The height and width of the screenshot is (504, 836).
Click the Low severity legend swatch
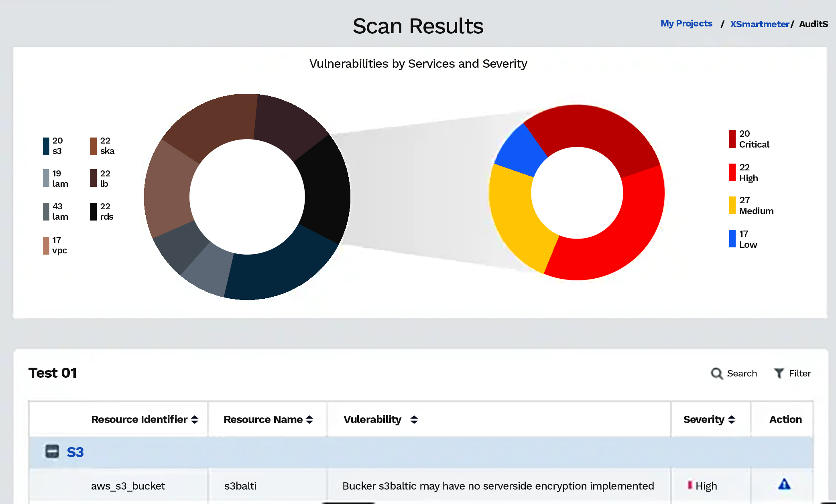pos(732,239)
